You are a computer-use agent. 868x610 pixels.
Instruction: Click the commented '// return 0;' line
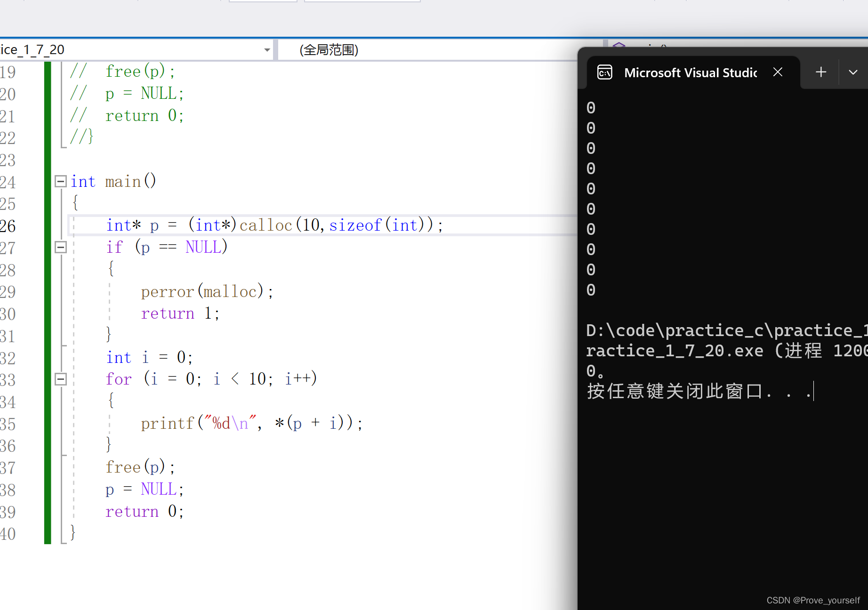tap(127, 116)
